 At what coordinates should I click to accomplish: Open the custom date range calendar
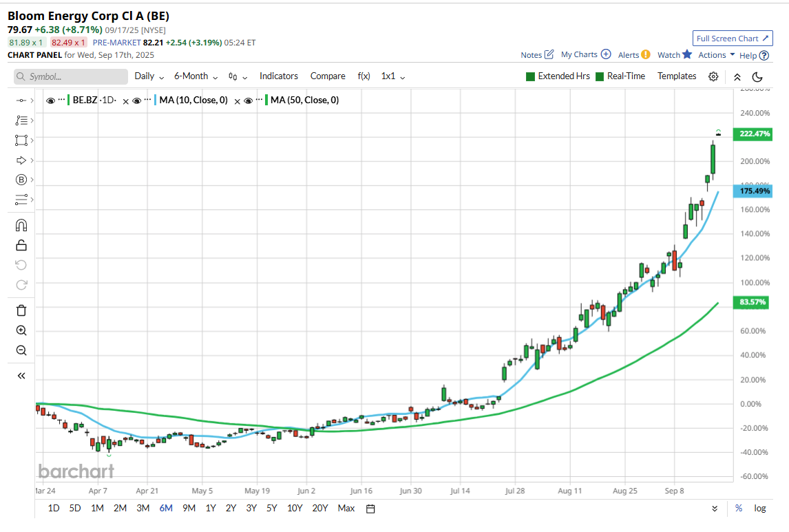[x=370, y=509]
